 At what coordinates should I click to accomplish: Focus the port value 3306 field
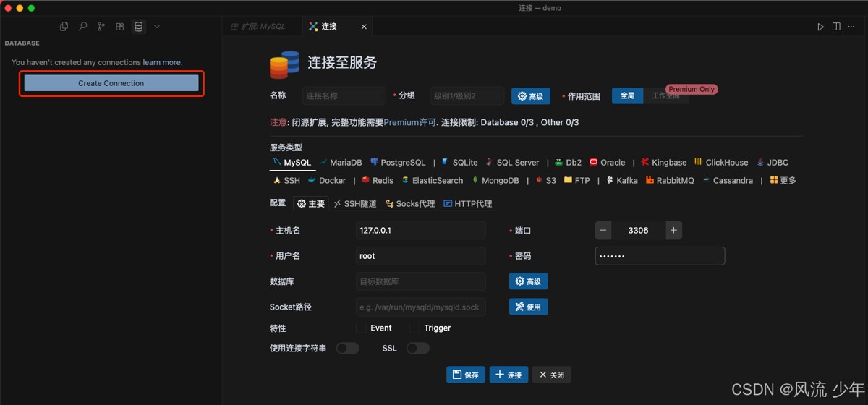(639, 231)
